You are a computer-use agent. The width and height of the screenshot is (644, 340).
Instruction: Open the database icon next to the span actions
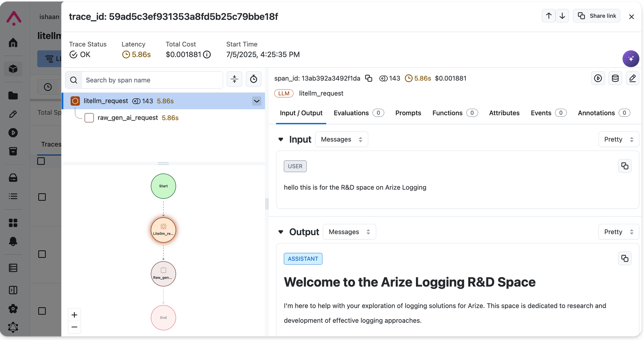tap(615, 78)
